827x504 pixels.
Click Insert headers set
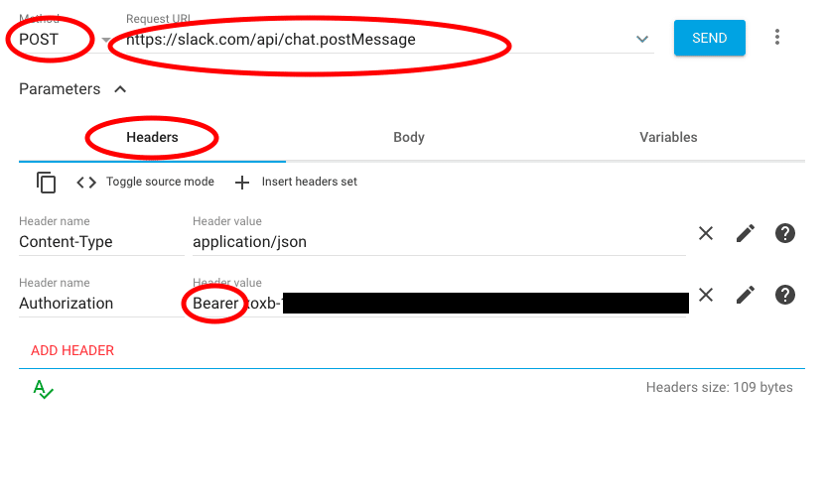coord(296,183)
